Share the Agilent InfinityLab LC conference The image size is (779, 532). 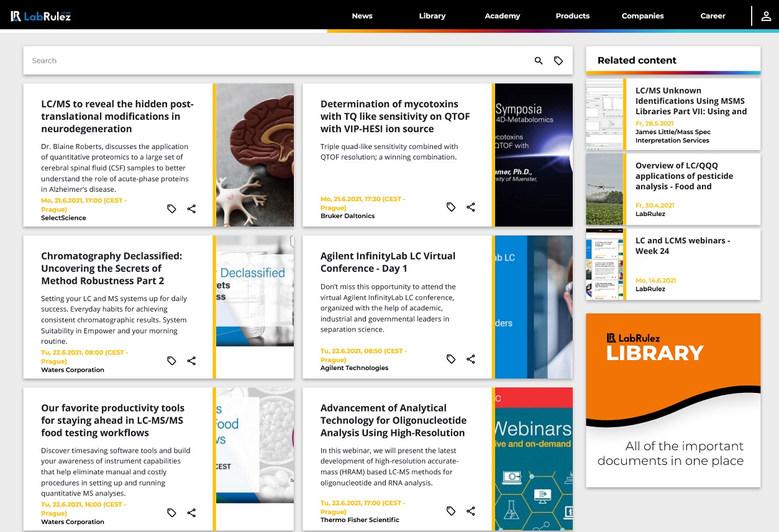[x=471, y=359]
